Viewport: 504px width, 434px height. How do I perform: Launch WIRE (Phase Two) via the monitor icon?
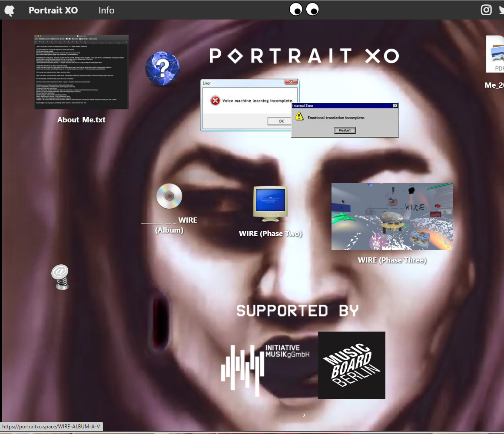[x=270, y=202]
